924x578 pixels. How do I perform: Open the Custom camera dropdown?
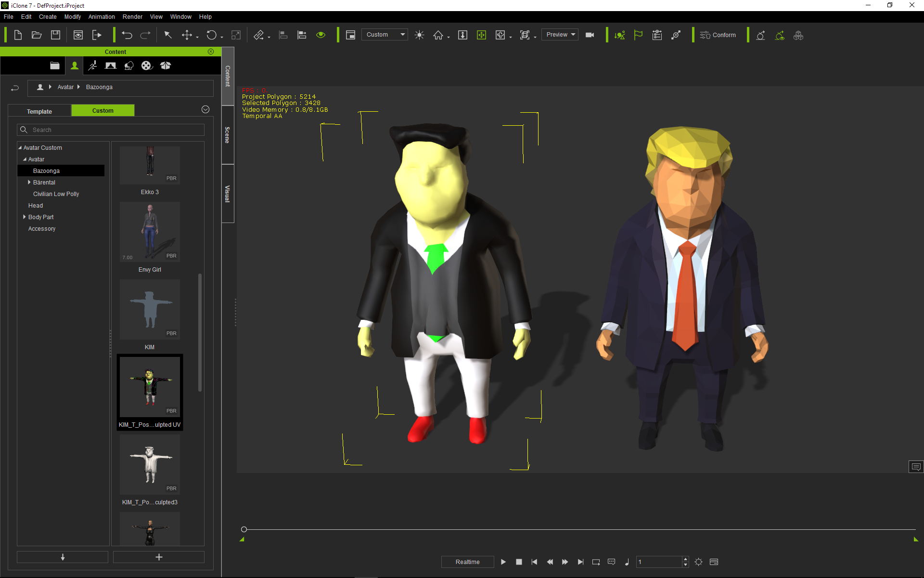(x=385, y=35)
